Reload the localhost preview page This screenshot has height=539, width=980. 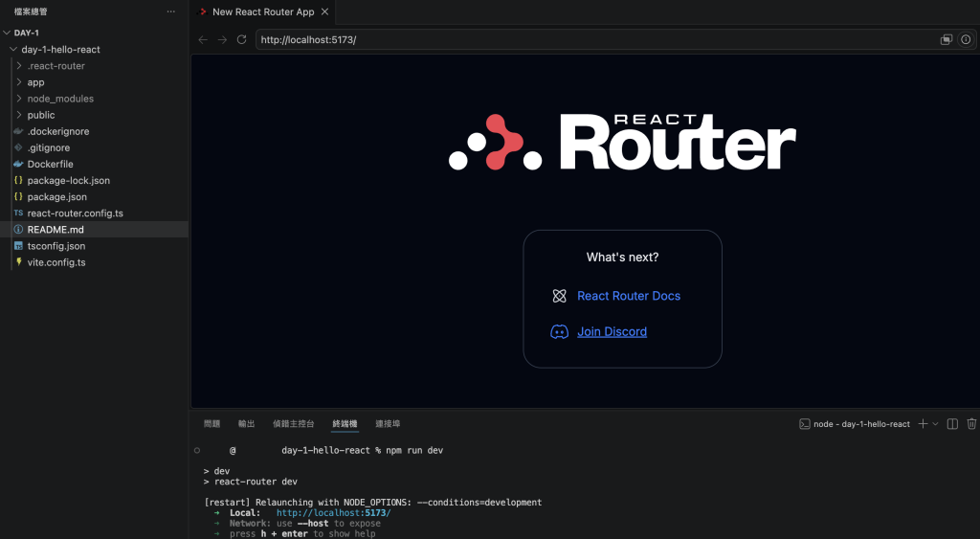point(241,39)
